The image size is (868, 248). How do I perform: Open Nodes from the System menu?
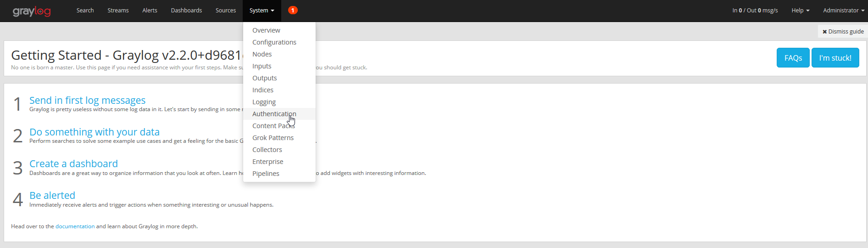(x=279, y=54)
